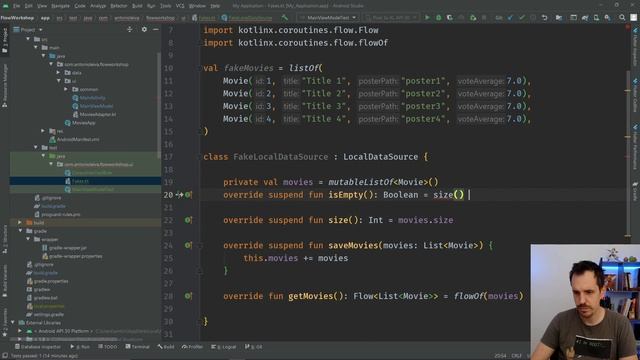
Task: Click the override gutter icon on line 24
Action: [x=188, y=245]
